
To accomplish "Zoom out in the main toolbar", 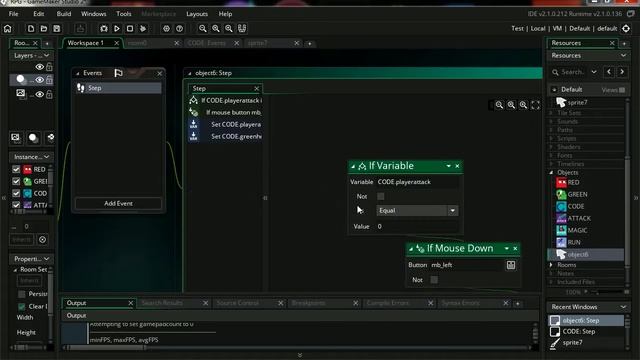I will pos(203,29).
